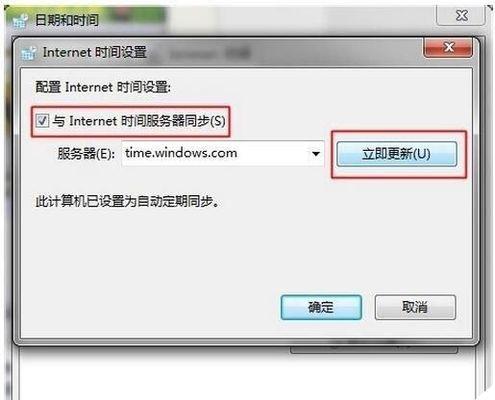This screenshot has width=495, height=400.
Task: Open the server dropdown arrow
Action: tap(316, 154)
